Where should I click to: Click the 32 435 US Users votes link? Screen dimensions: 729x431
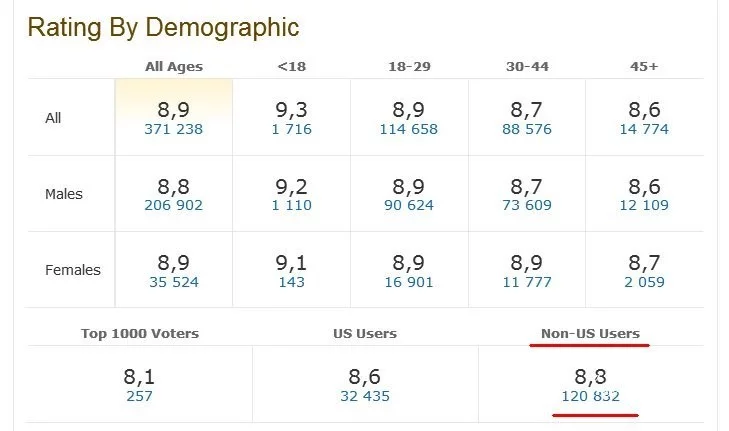[363, 396]
